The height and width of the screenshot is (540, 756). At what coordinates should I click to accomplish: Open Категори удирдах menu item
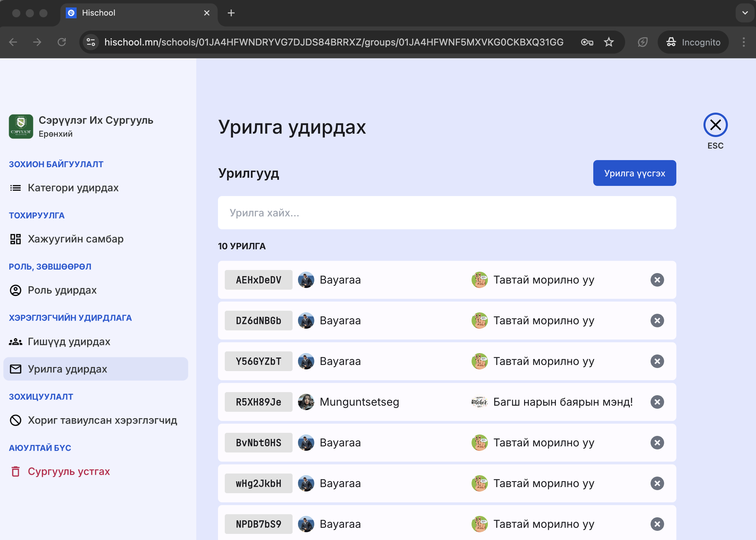pos(73,188)
